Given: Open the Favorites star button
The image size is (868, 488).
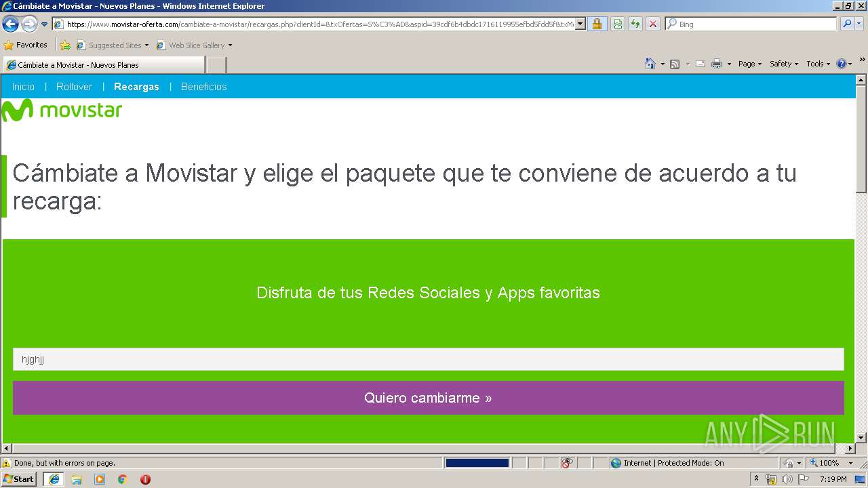Looking at the screenshot, I should tap(25, 45).
